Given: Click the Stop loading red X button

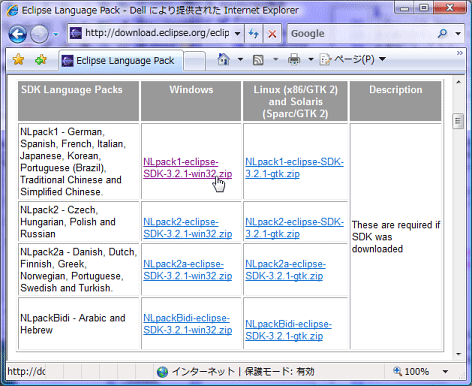Looking at the screenshot, I should pos(272,33).
